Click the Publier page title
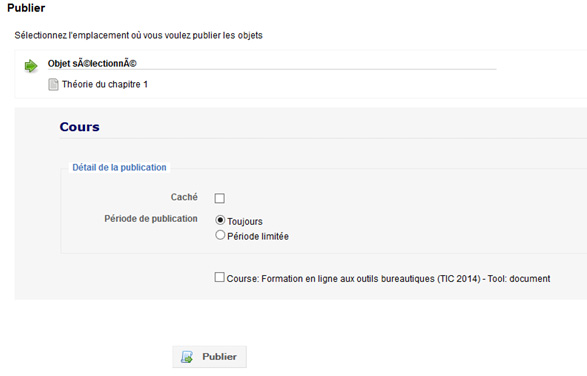Image resolution: width=587 pixels, height=376 pixels. click(26, 8)
